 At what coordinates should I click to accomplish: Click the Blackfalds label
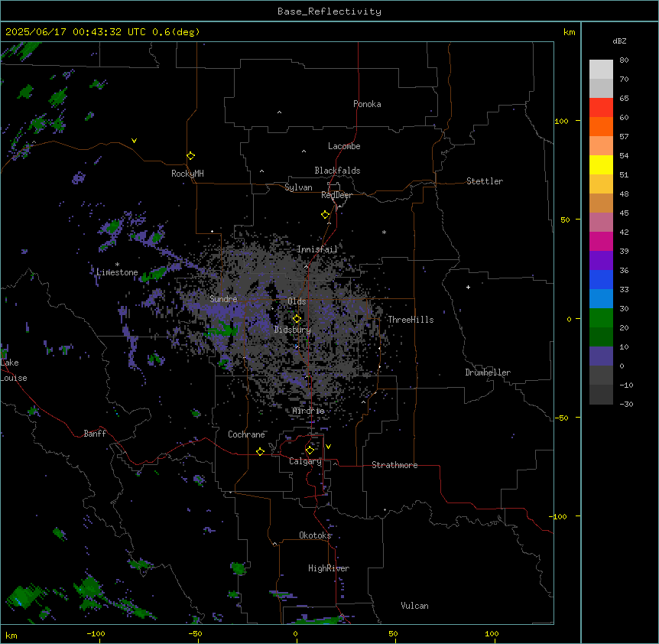point(337,171)
